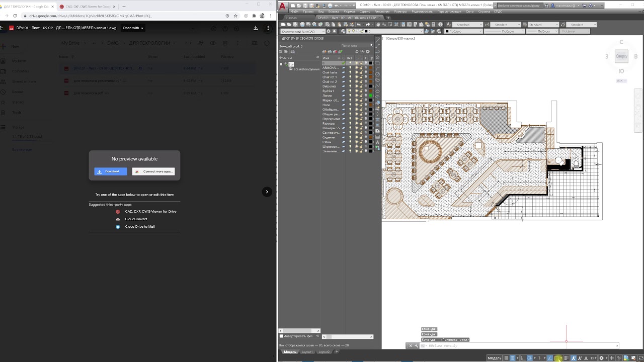Image resolution: width=644 pixels, height=362 pixels.
Task: Show next file in the Drive preview
Action: [x=267, y=192]
